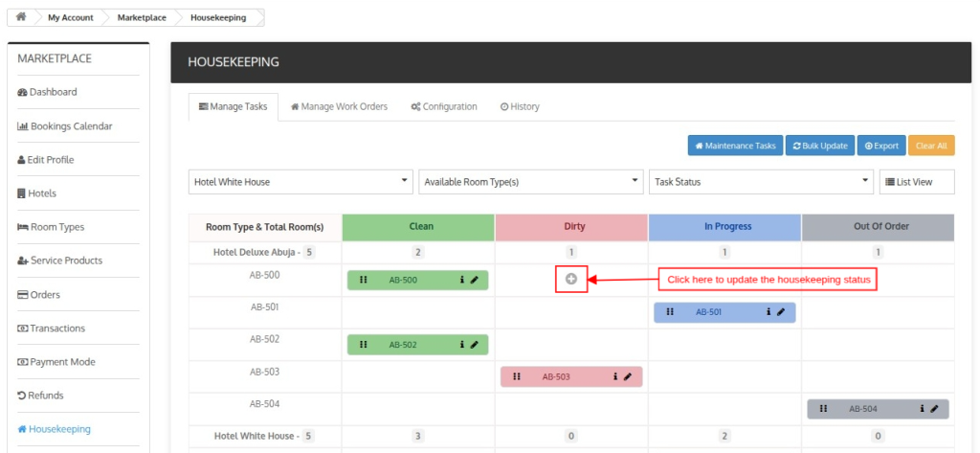This screenshot has height=453, width=980.
Task: Click the home icon in breadcrumb
Action: pyautogui.click(x=21, y=17)
